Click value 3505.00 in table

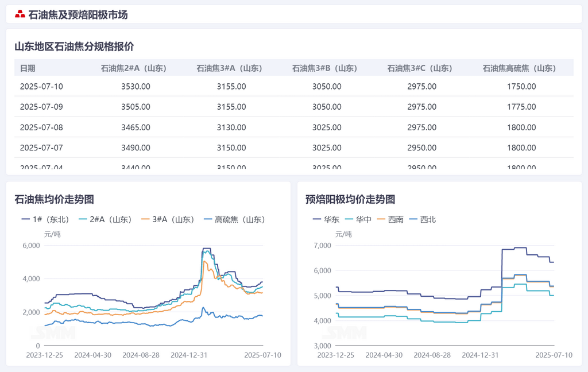[136, 107]
